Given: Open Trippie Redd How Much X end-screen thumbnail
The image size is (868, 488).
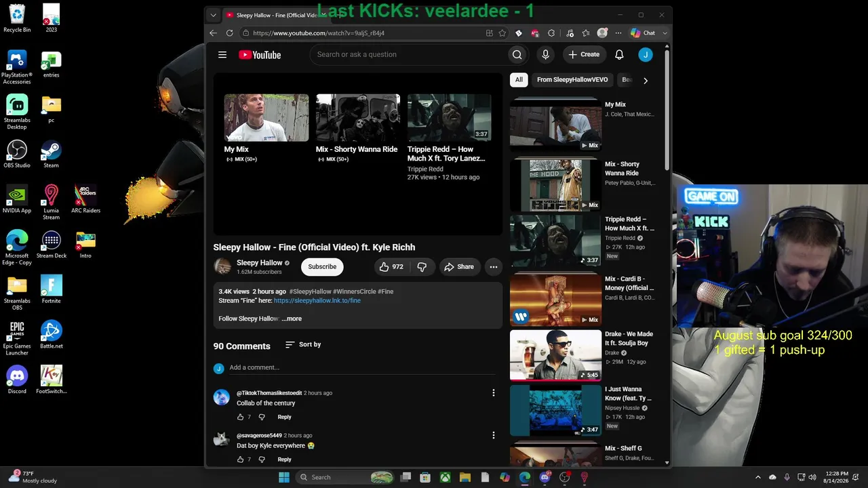Looking at the screenshot, I should [x=449, y=118].
